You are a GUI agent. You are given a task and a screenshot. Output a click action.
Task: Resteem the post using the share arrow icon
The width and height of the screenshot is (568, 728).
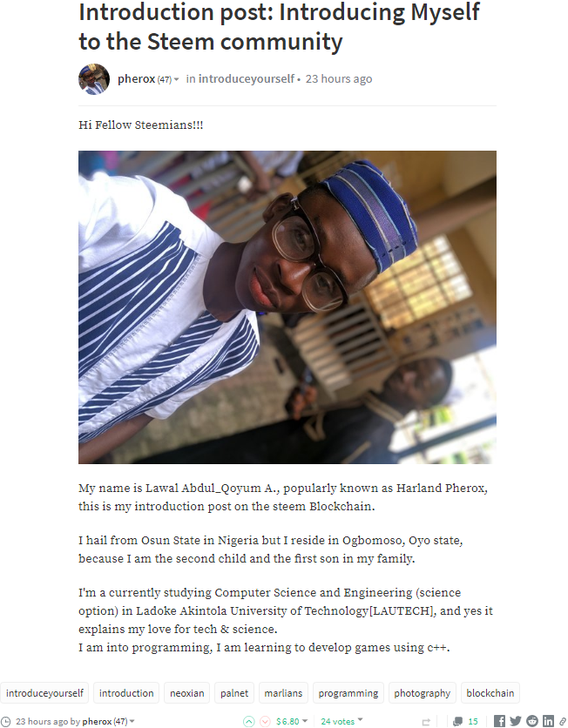[426, 722]
